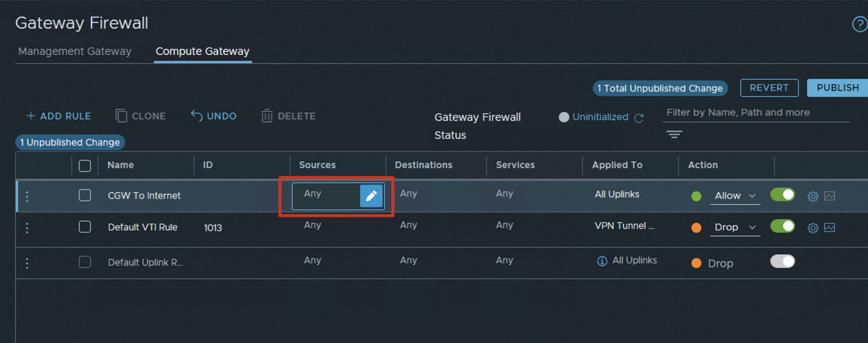Switch to Management Gateway tab
The height and width of the screenshot is (343, 868).
[75, 51]
